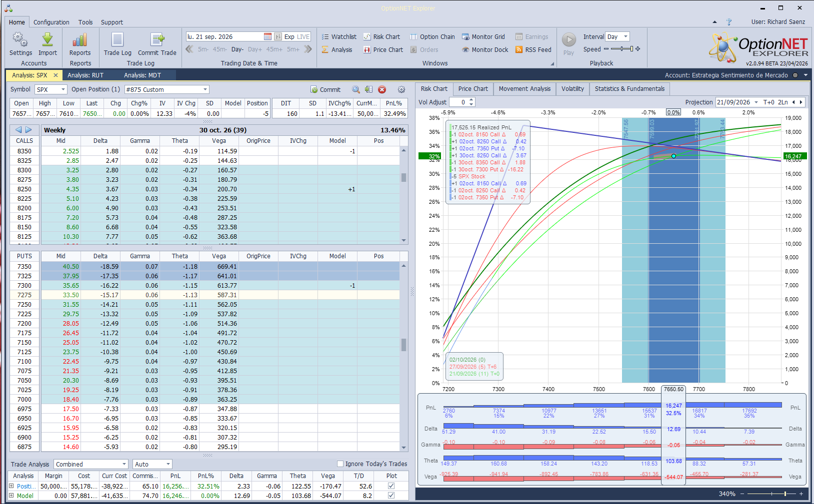Open the Reports bar-chart icon
Screen dimensions: 814x504
[x=80, y=44]
